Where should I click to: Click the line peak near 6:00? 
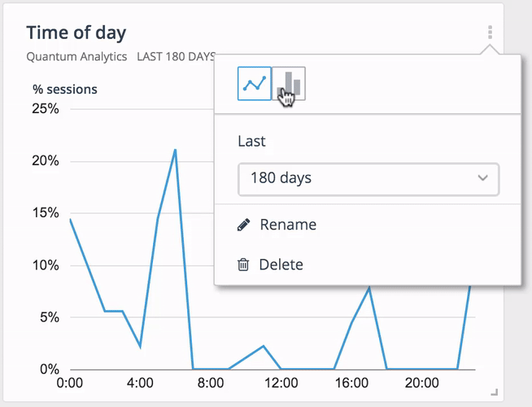(x=175, y=150)
